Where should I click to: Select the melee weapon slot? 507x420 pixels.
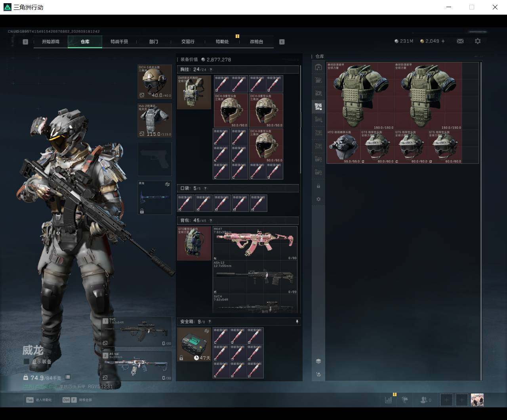pos(154,198)
